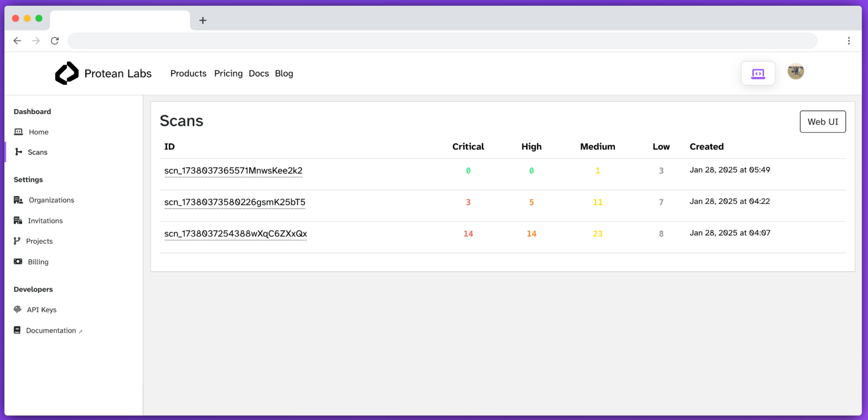Click the Created column header
The width and height of the screenshot is (868, 420).
tap(707, 146)
